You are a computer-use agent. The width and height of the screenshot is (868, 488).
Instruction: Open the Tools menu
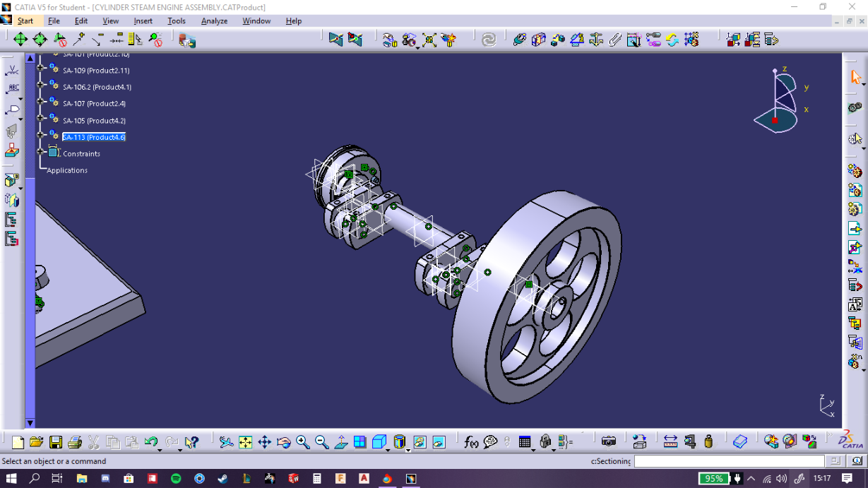click(177, 20)
